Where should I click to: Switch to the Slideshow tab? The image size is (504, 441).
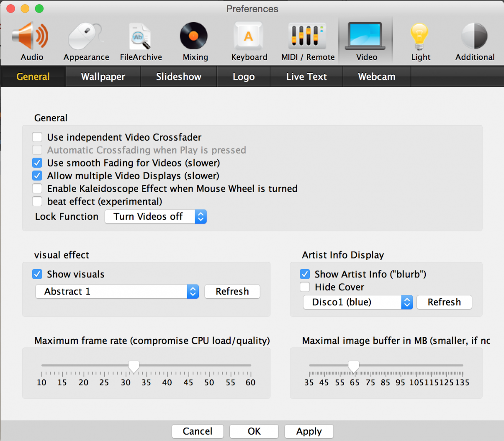[179, 77]
